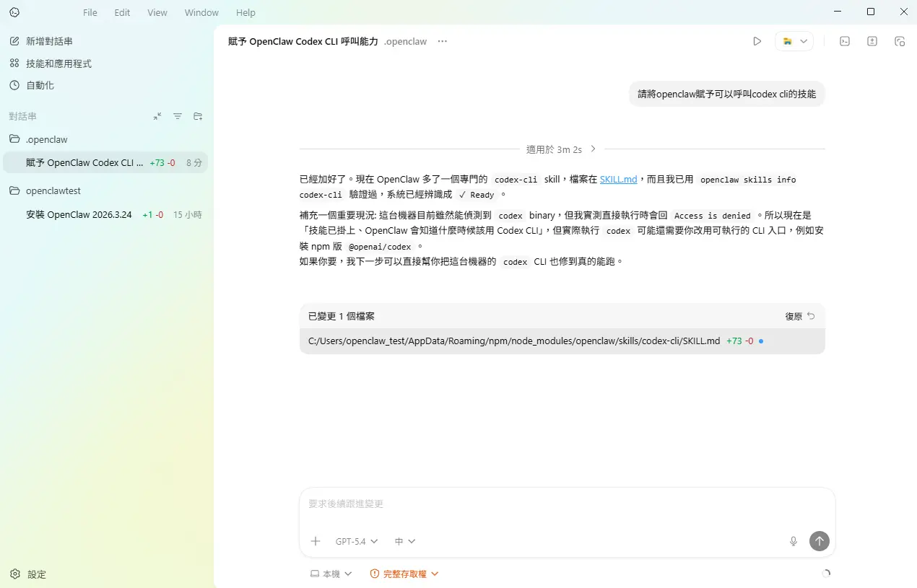
Task: Click the 復原 revert button
Action: click(x=799, y=316)
